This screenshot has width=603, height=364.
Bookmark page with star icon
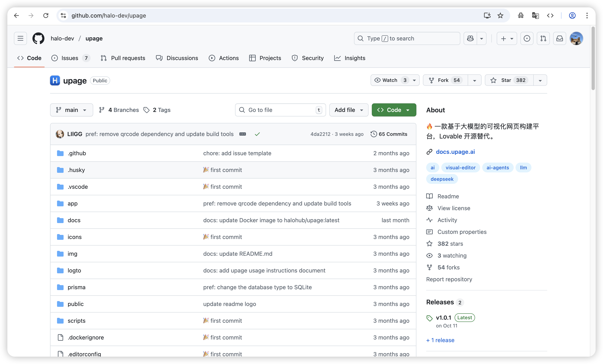500,16
